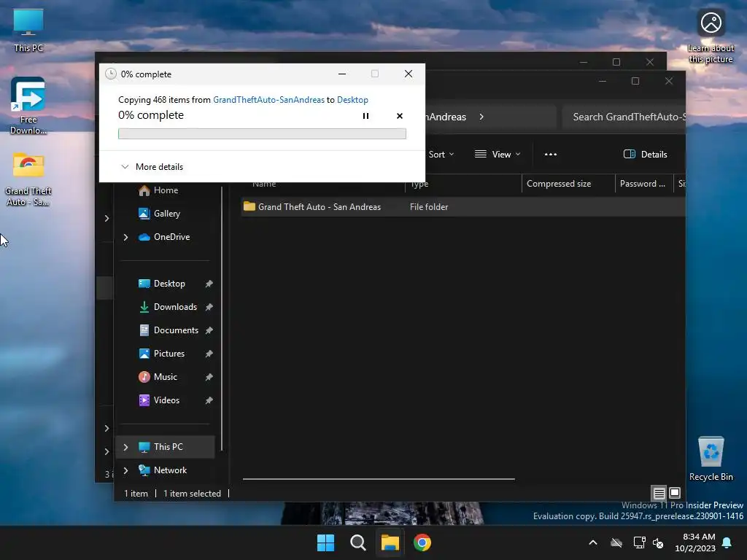Click the muted volume tray icon
Screen dimensions: 747x560
coord(658,542)
